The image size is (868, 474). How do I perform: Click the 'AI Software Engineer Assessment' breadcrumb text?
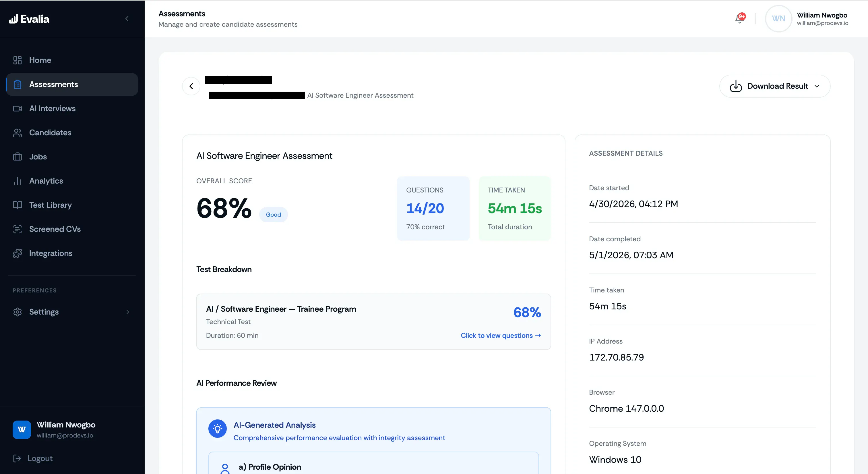pos(360,95)
